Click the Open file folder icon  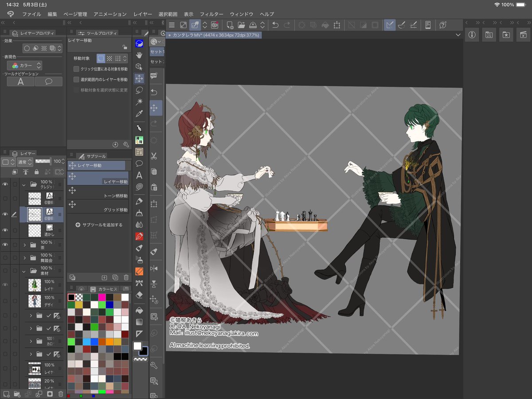tap(241, 25)
